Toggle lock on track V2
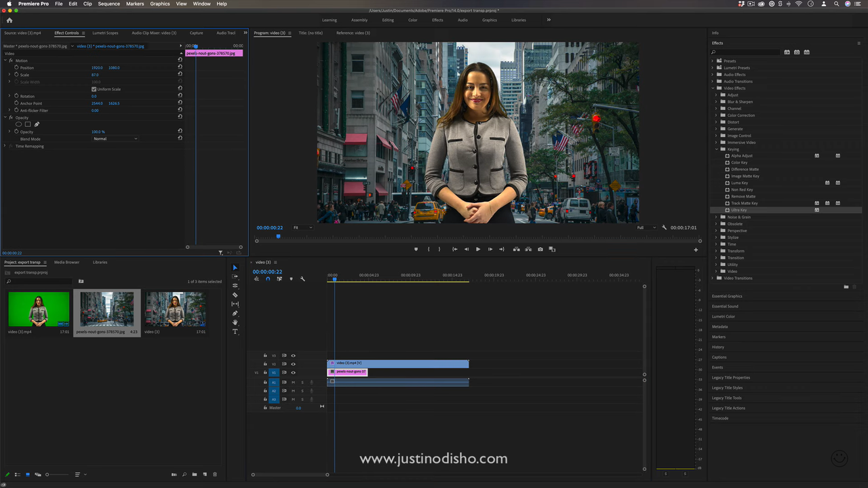The height and width of the screenshot is (488, 868). [x=265, y=364]
